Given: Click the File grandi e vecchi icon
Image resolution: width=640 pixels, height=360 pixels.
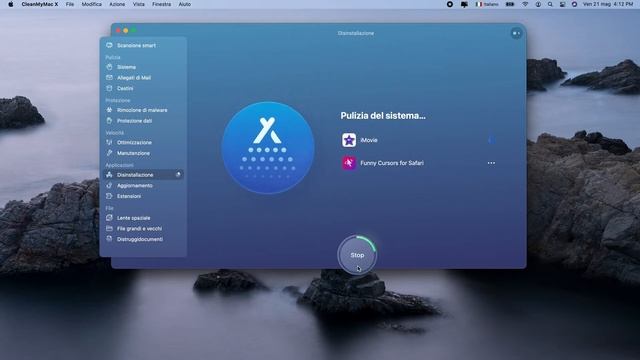Looking at the screenshot, I should [x=109, y=229].
